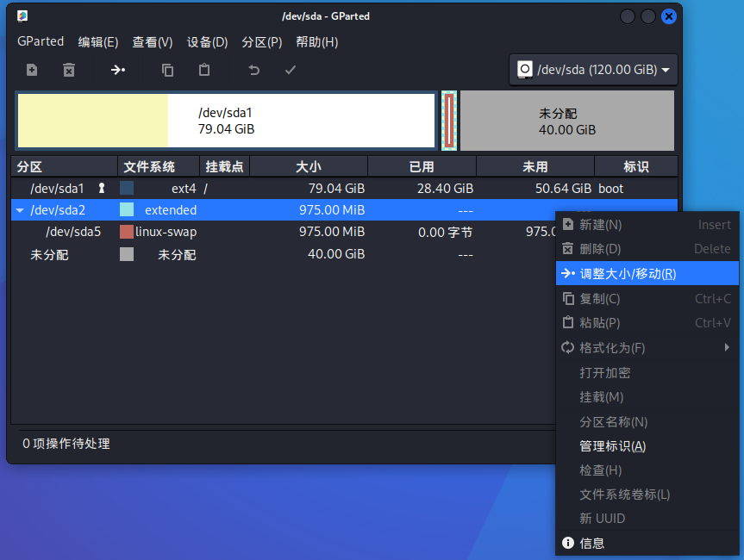
Task: Click the 未用 column header
Action: coord(535,166)
